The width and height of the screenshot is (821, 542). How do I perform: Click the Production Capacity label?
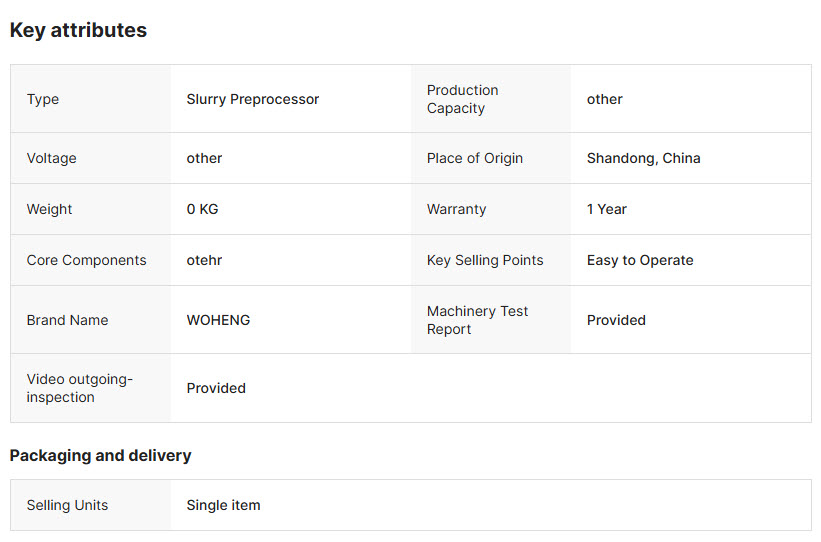(x=462, y=99)
